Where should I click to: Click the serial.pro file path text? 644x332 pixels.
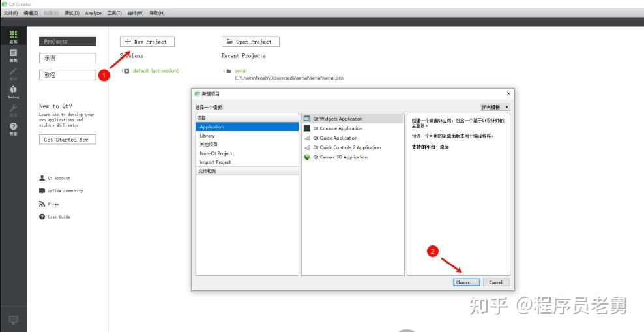(x=289, y=78)
